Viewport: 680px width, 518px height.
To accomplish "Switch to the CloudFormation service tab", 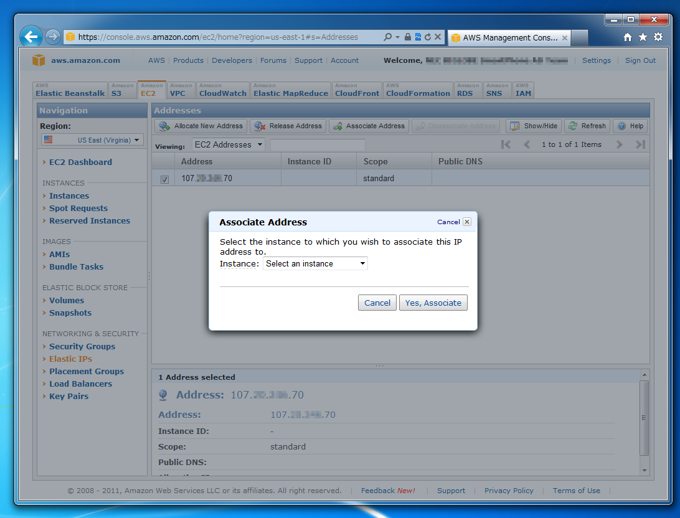I will click(418, 90).
